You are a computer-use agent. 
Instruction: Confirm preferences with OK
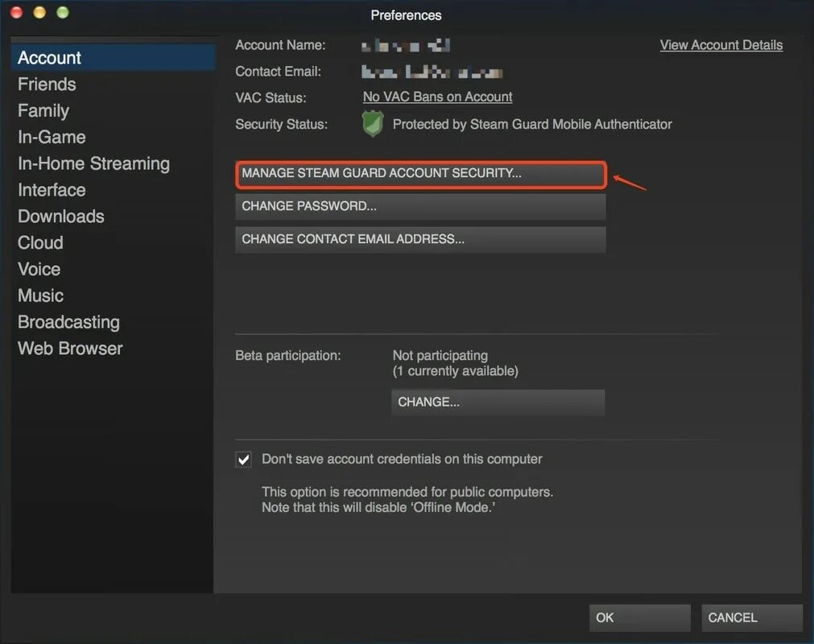[x=639, y=617]
